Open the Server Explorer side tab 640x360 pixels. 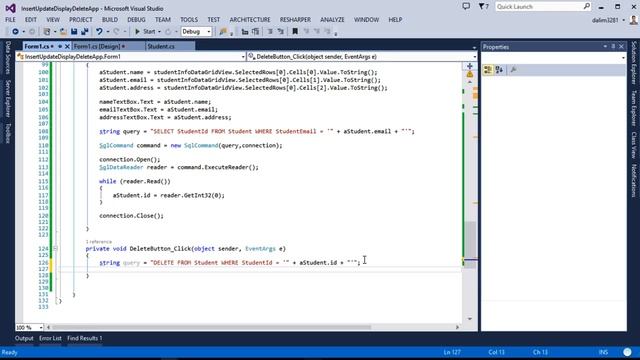8,98
